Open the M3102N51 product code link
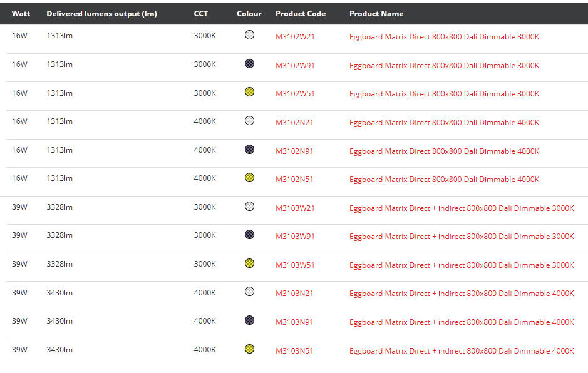The image size is (588, 373). tap(294, 180)
